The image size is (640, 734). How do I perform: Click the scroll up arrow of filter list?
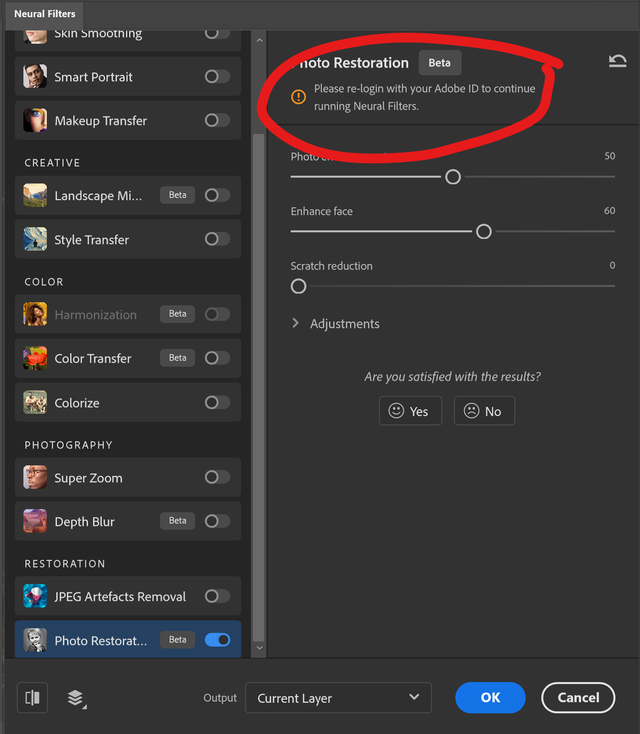259,41
